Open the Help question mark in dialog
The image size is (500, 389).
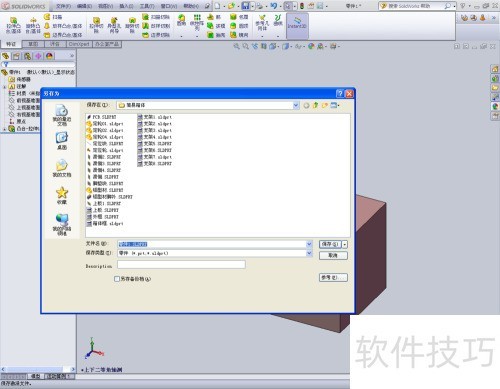(340, 94)
